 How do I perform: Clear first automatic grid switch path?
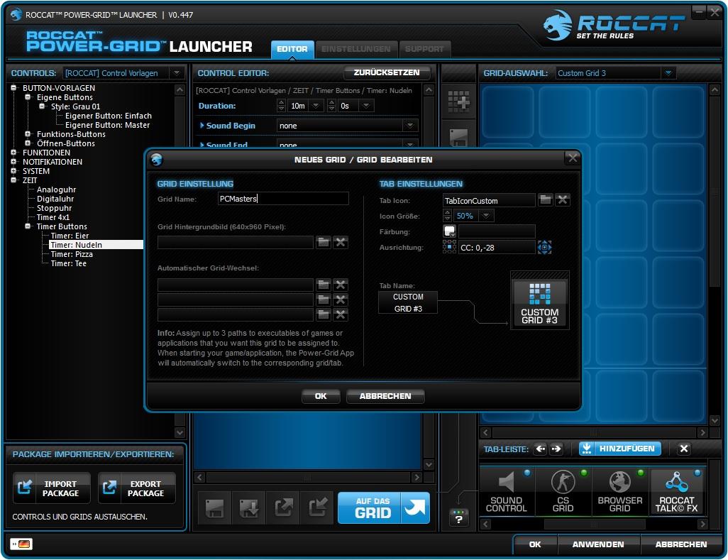point(341,285)
